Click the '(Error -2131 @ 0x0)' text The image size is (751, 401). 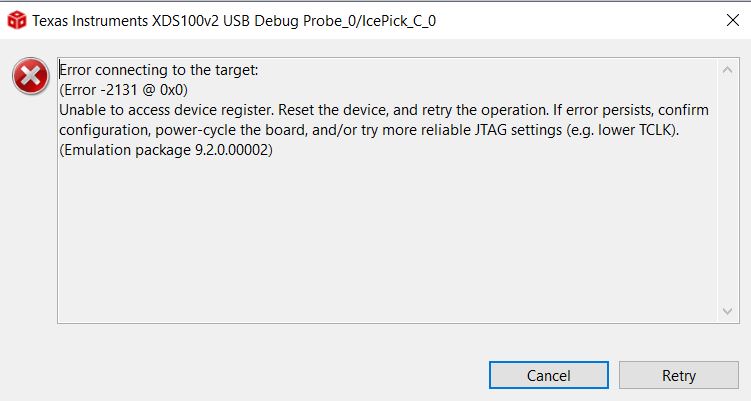pyautogui.click(x=124, y=90)
